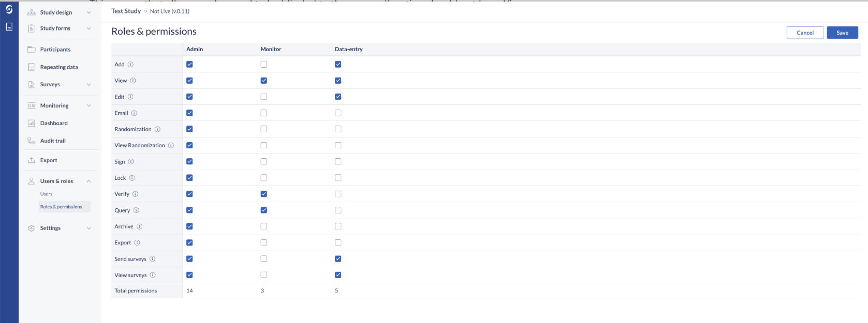Click the Audit trail icon
Image resolution: width=868 pixels, height=323 pixels.
[31, 141]
